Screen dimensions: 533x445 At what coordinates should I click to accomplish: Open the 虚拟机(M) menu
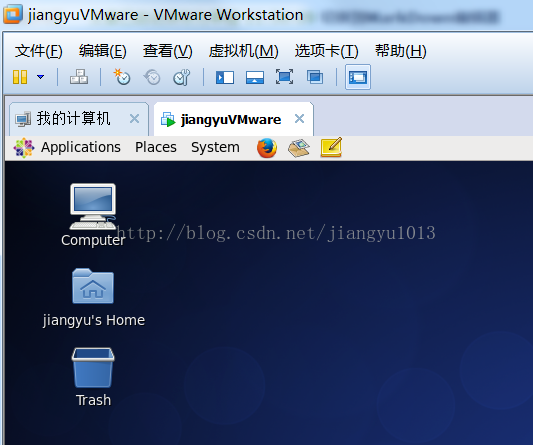click(x=243, y=51)
